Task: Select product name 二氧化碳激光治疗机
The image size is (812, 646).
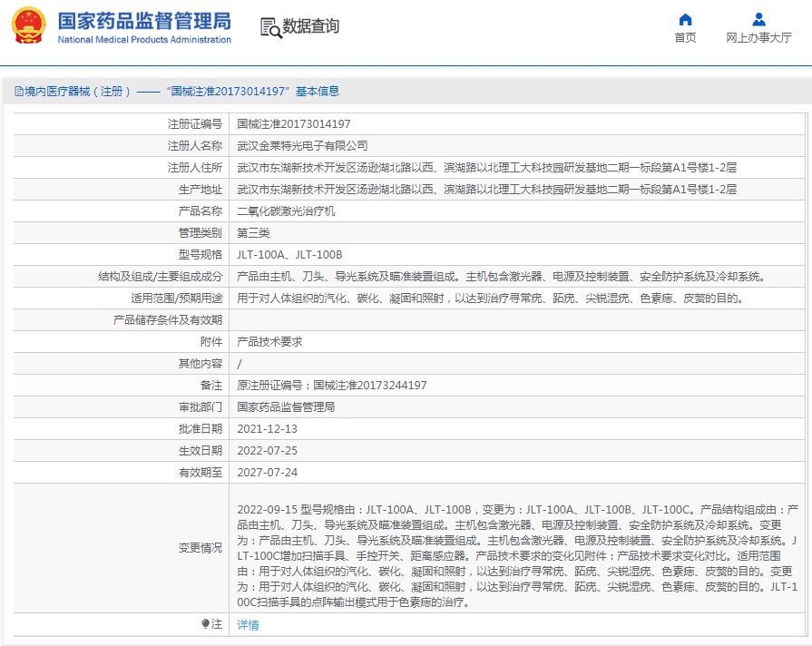Action: 286,211
